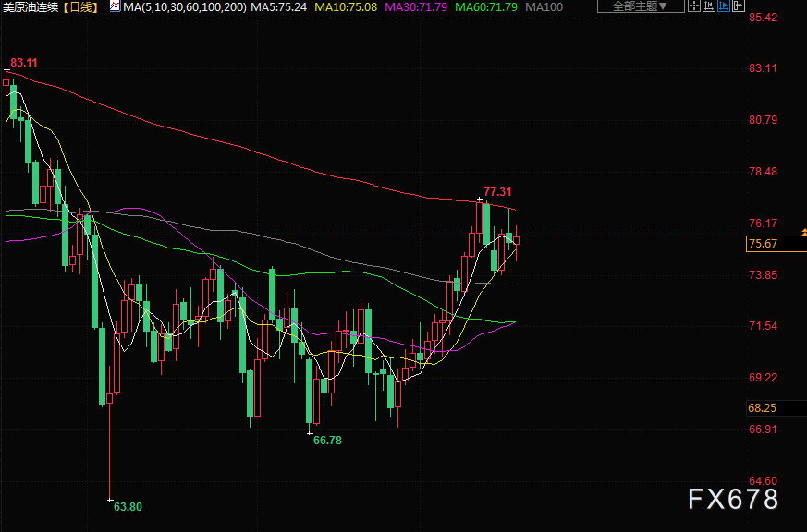Click the 63.80 low price marker
807x532 pixels.
click(128, 506)
